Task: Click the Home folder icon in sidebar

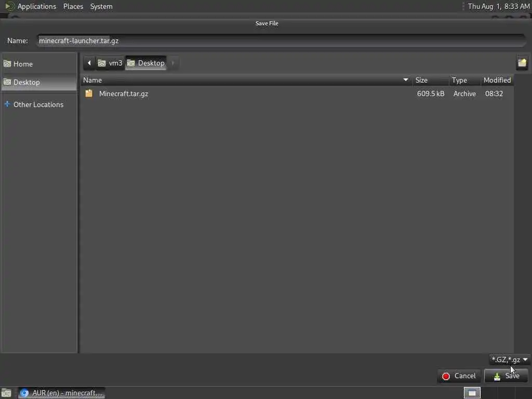Action: (7, 64)
